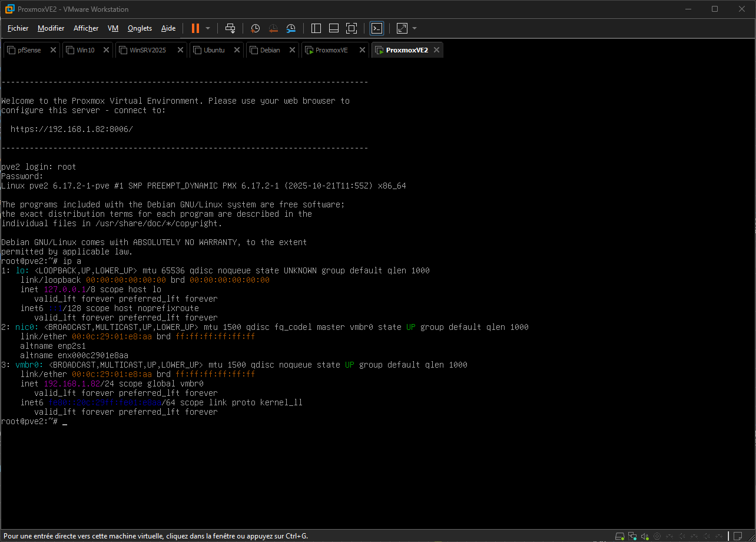Image resolution: width=756 pixels, height=542 pixels.
Task: Open the Fichier menu
Action: [18, 28]
